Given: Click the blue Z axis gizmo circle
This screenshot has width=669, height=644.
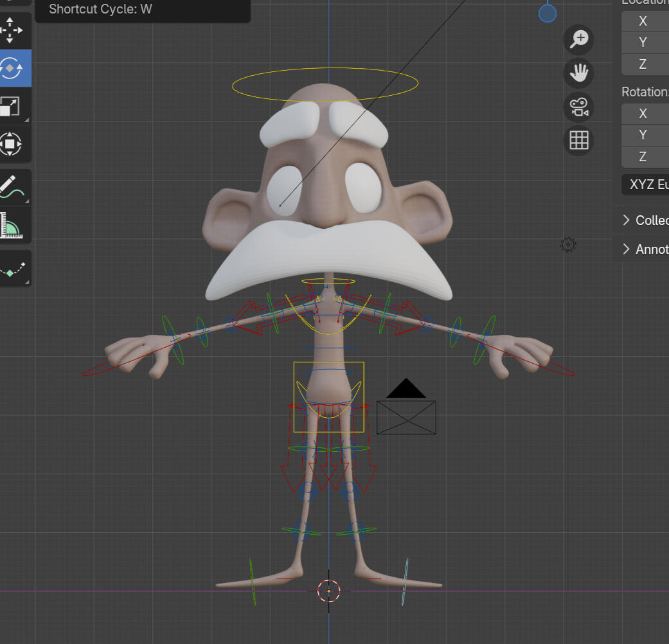Looking at the screenshot, I should (548, 13).
